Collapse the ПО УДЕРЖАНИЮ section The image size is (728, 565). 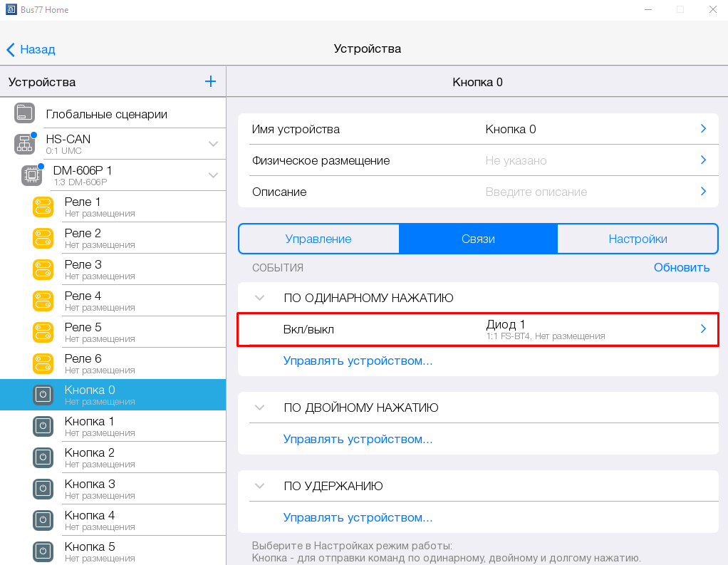coord(260,486)
